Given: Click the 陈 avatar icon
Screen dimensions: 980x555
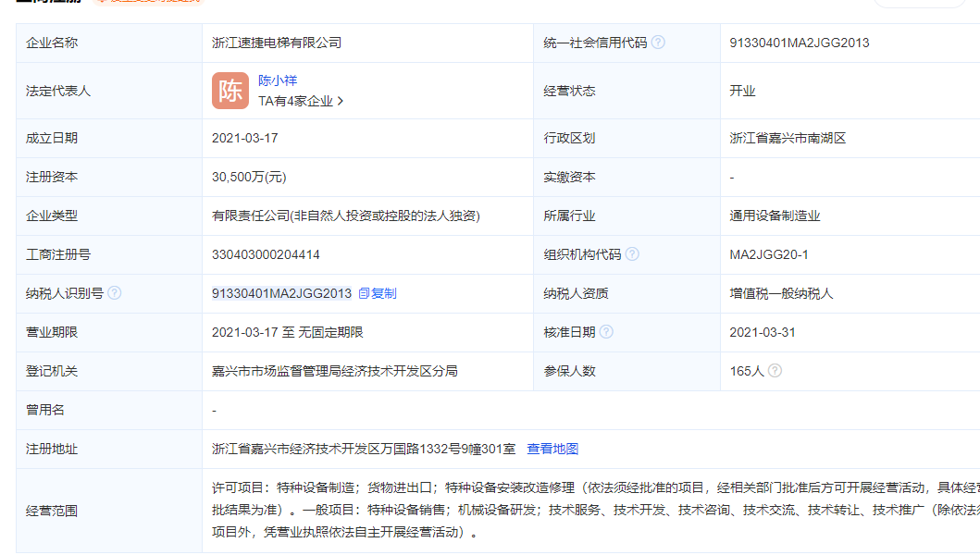Looking at the screenshot, I should [230, 91].
